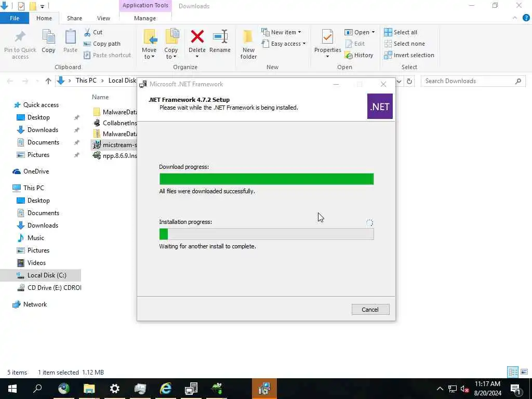
Task: Switch to the View ribbon tab
Action: coord(103,18)
